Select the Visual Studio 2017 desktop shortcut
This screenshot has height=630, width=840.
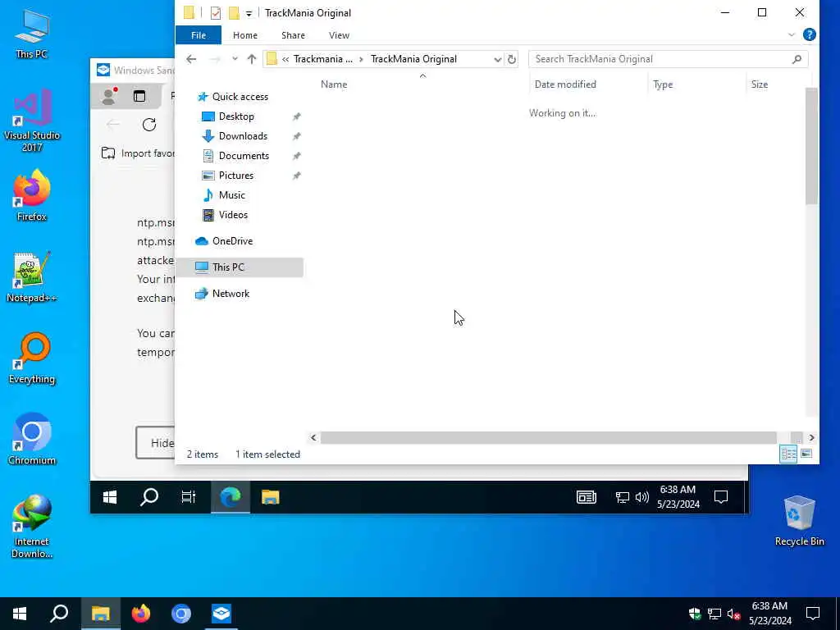pyautogui.click(x=32, y=121)
